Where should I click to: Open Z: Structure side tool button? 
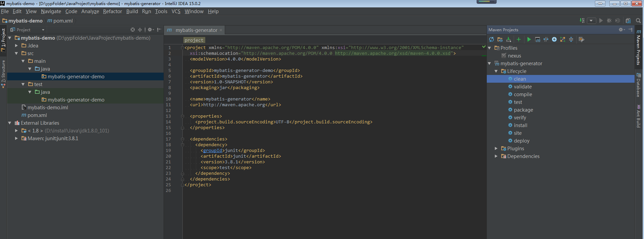click(3, 74)
